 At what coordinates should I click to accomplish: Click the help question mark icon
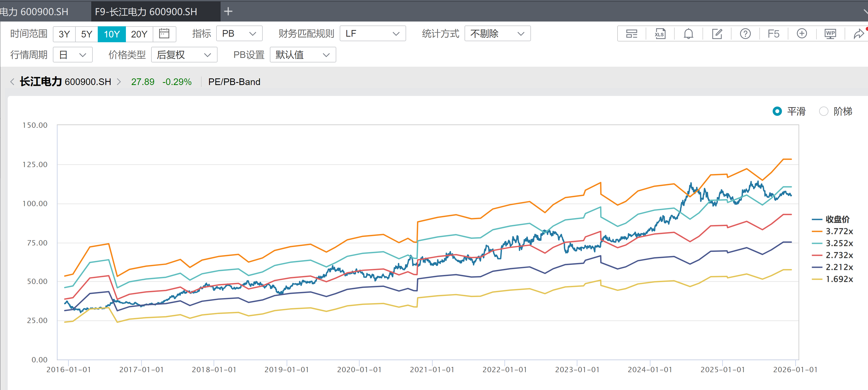pyautogui.click(x=745, y=34)
